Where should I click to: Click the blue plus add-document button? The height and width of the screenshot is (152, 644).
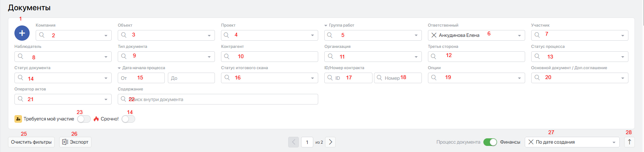(22, 33)
